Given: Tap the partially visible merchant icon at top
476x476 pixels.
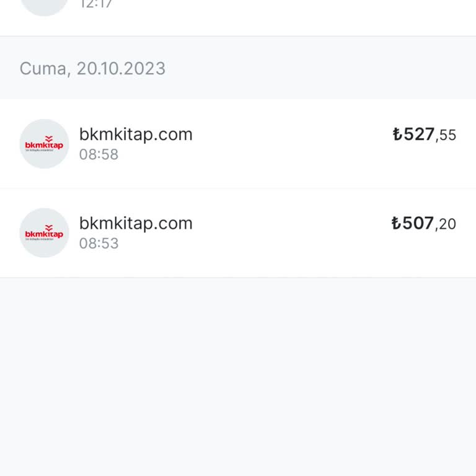Looking at the screenshot, I should (x=44, y=6).
